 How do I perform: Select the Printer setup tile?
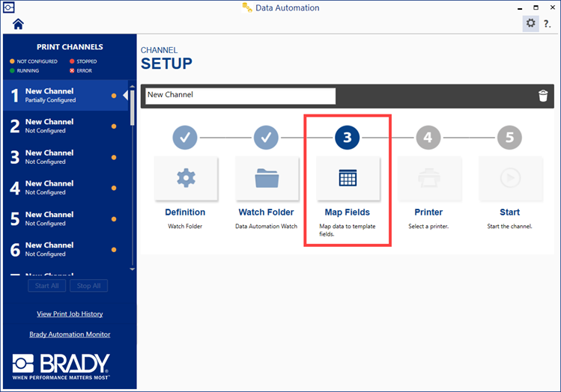[428, 178]
